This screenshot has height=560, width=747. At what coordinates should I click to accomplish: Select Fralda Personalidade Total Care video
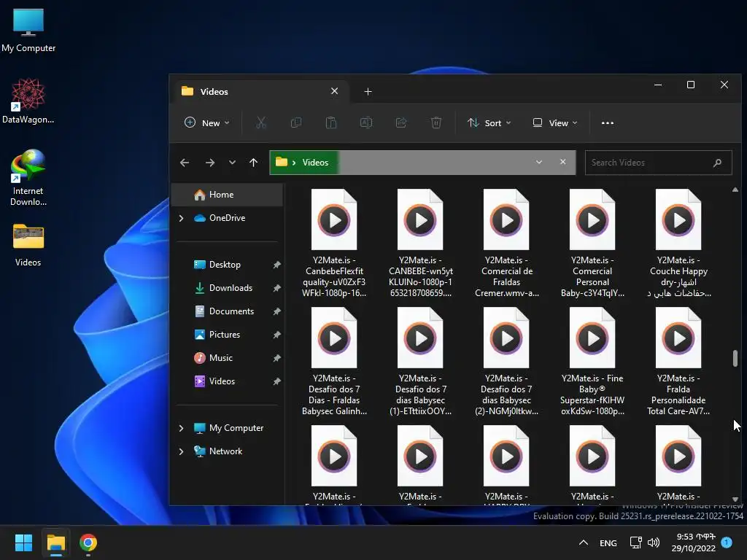pos(678,361)
